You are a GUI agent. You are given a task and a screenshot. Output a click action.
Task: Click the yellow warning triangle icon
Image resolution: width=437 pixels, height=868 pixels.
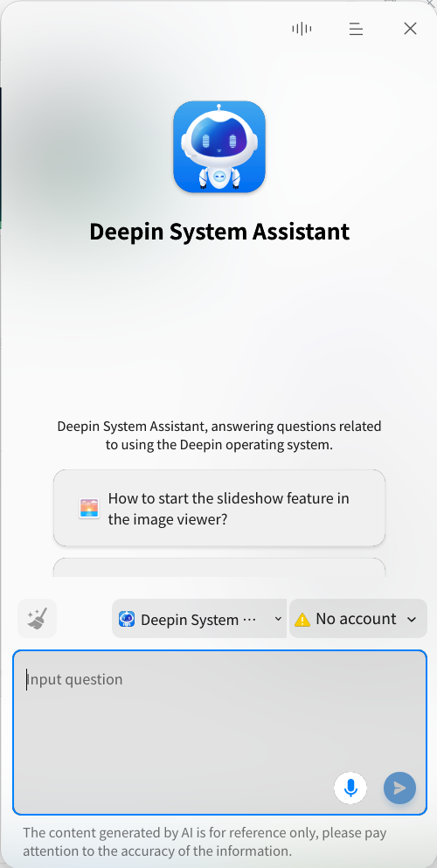[302, 620]
